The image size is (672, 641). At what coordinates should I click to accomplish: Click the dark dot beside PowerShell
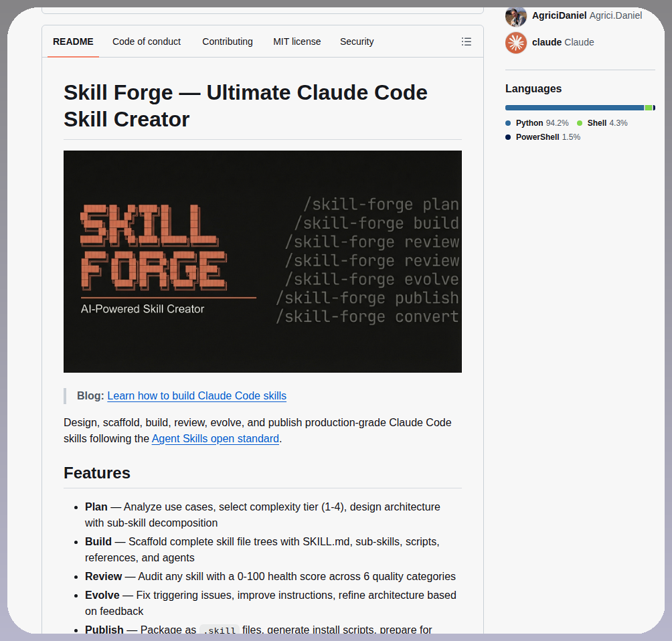point(508,137)
